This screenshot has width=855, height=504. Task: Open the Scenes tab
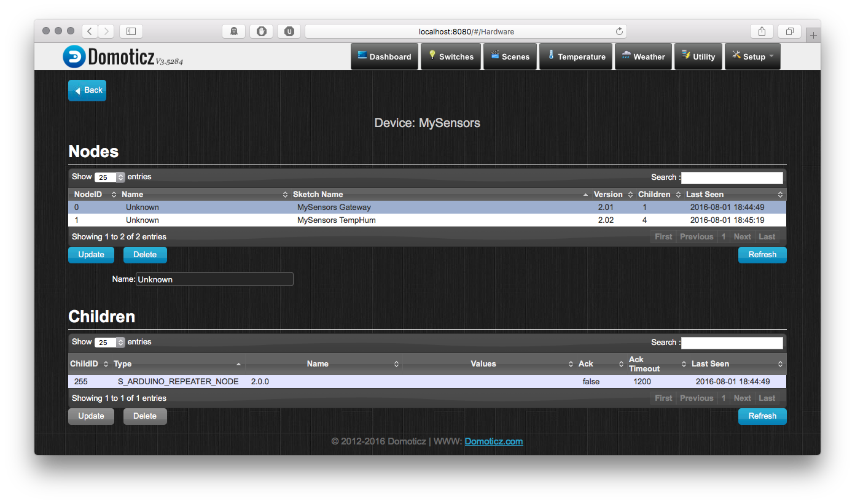(510, 56)
